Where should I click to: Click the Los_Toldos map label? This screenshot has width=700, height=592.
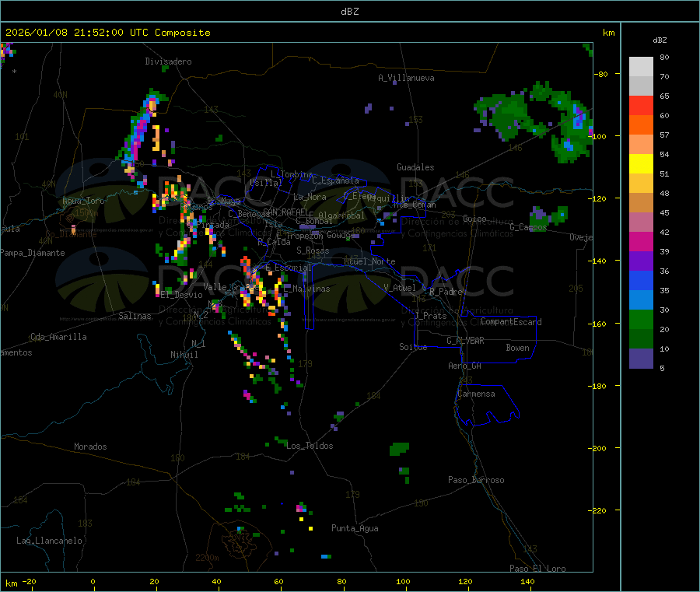(x=310, y=446)
